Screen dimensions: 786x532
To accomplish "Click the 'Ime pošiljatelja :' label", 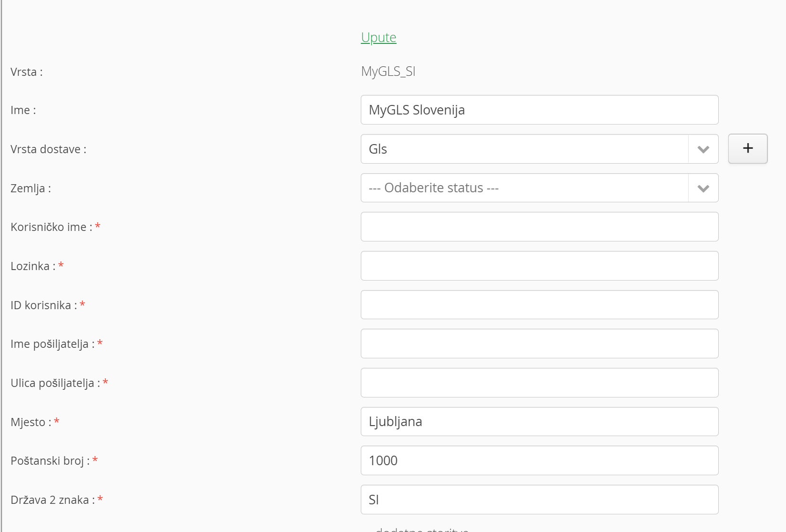I will 52,344.
